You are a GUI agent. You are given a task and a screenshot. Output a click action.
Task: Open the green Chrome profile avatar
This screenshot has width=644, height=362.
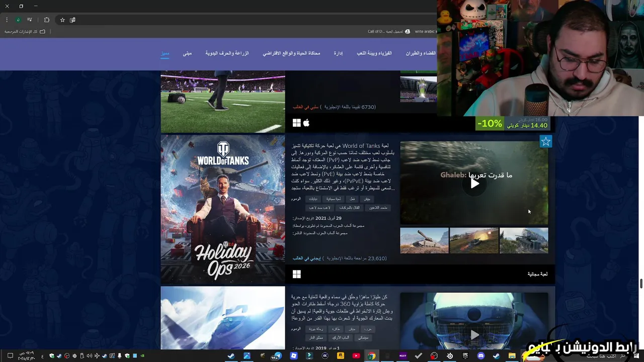coord(18,20)
